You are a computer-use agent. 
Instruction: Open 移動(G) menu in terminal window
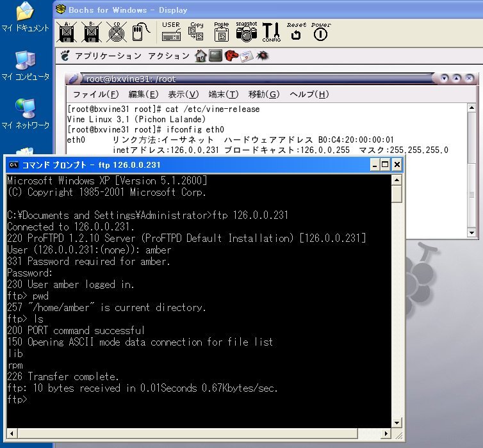click(264, 94)
